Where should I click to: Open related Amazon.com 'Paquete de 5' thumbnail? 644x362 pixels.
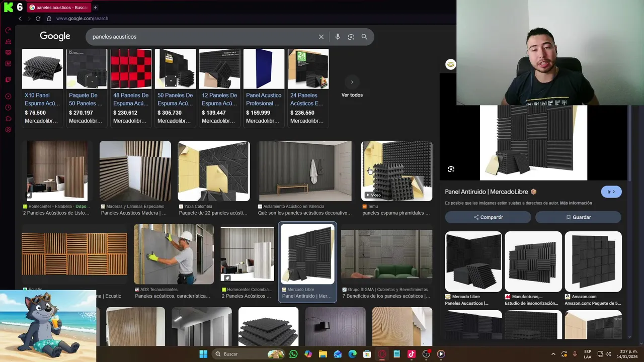click(x=593, y=262)
